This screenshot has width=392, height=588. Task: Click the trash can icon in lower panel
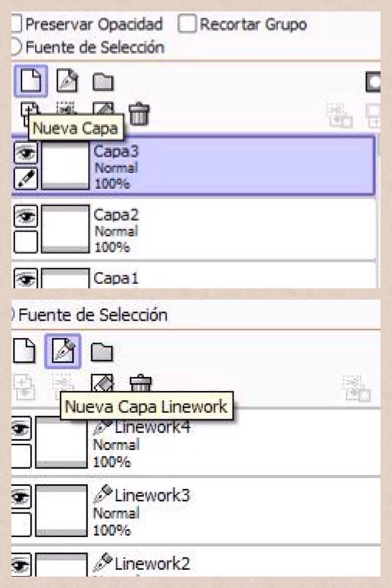[140, 383]
